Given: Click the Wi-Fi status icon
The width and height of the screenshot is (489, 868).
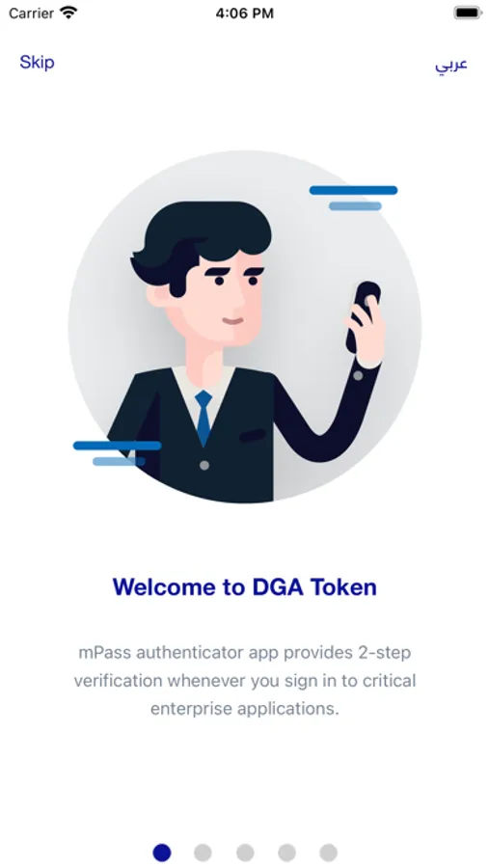Looking at the screenshot, I should (x=69, y=13).
